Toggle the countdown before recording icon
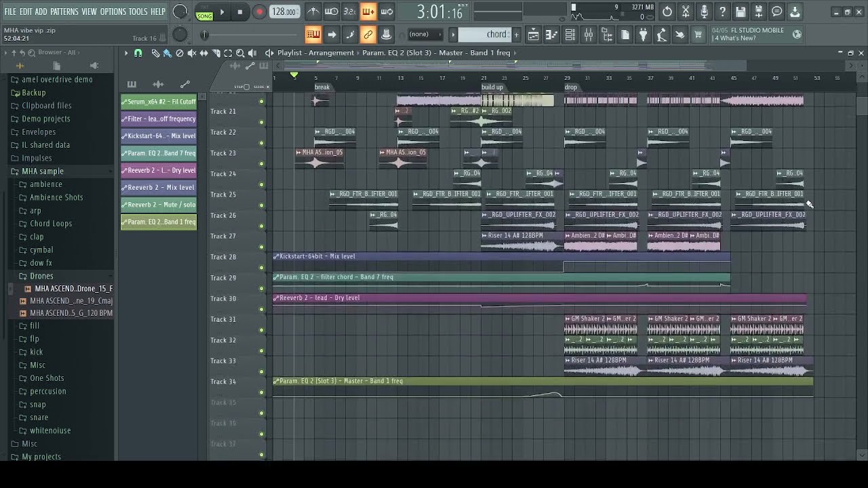 tap(350, 12)
